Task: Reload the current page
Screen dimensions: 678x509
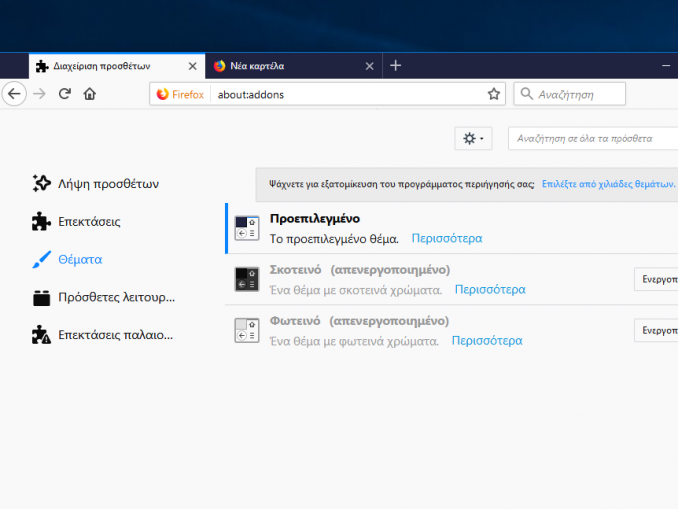Action: pos(65,94)
